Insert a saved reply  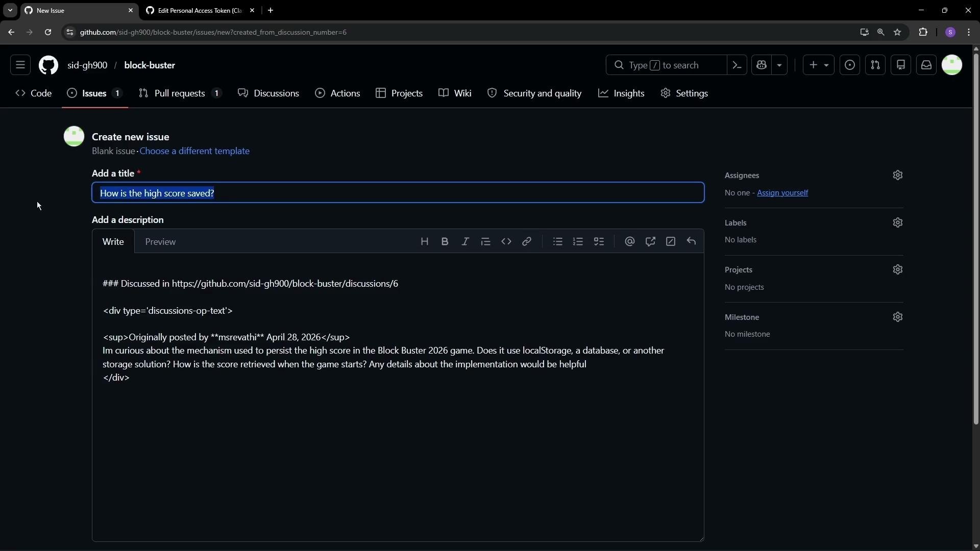(692, 242)
